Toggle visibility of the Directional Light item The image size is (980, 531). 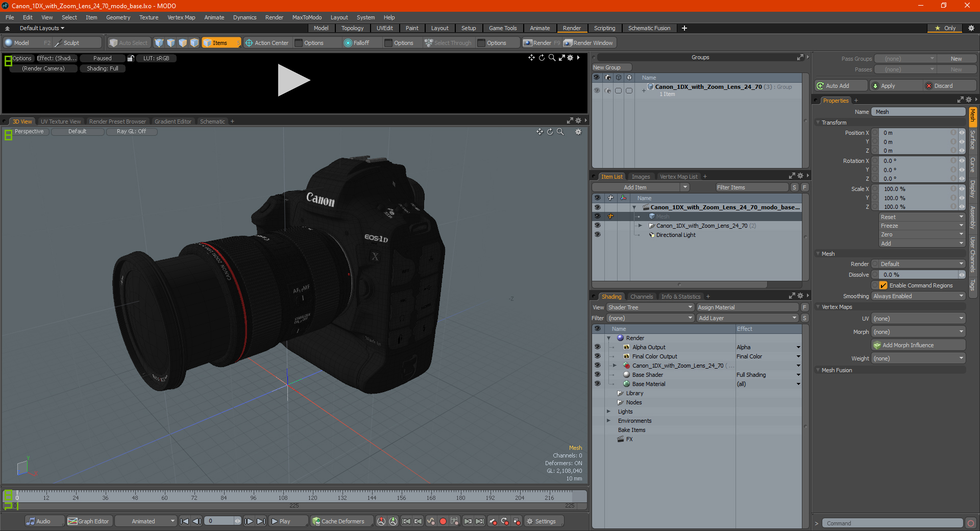click(597, 235)
